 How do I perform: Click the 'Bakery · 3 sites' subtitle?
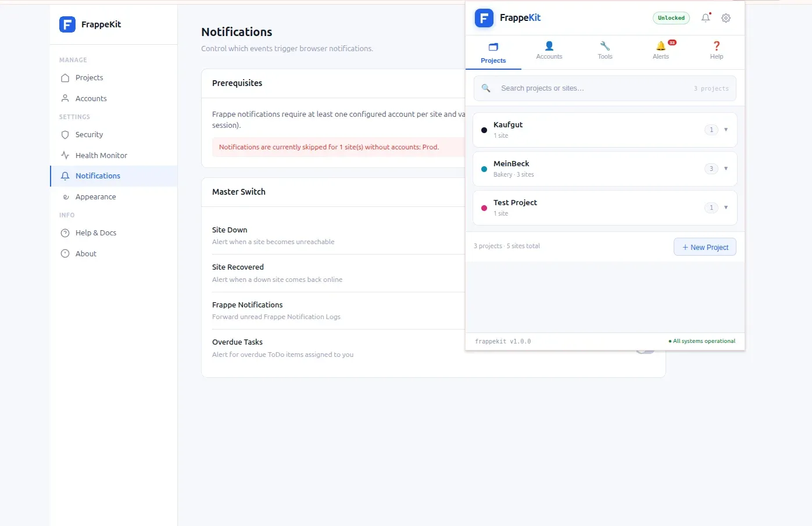coord(514,175)
